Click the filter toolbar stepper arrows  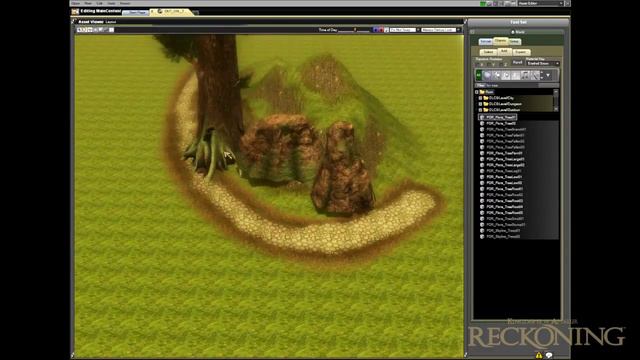click(x=542, y=75)
